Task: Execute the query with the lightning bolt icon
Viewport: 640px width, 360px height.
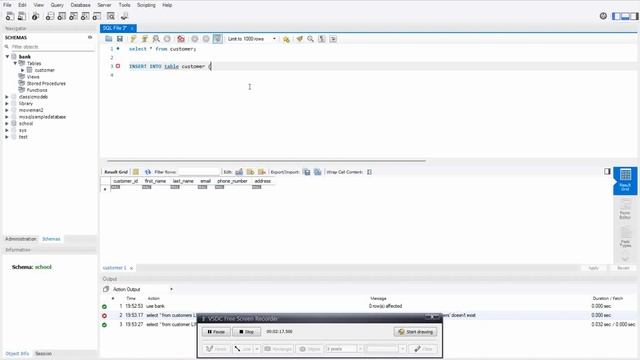Action: click(133, 39)
